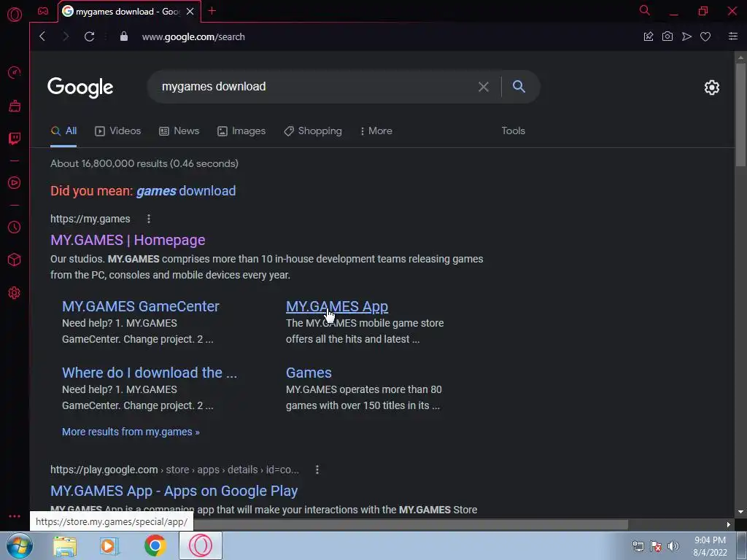747x560 pixels.
Task: Click More results from my.games
Action: 131,432
